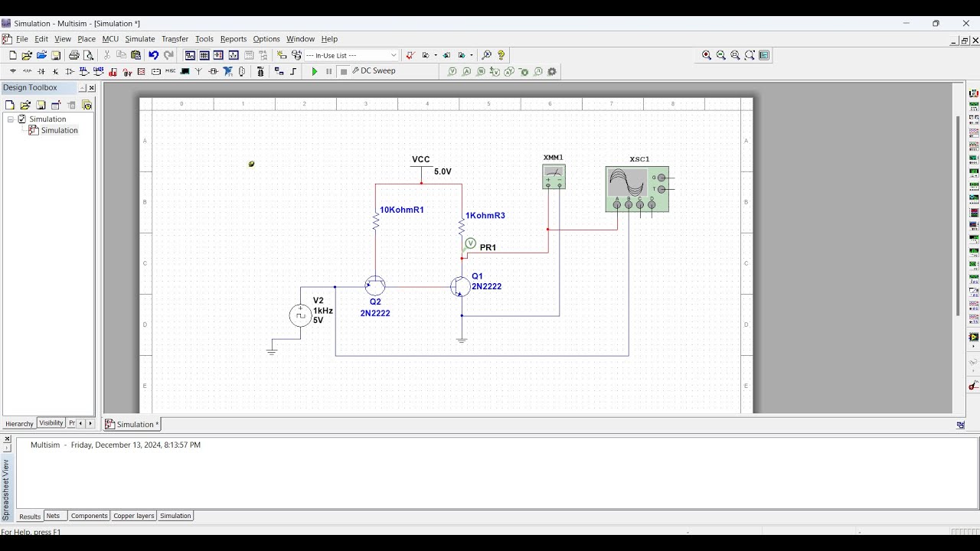Image resolution: width=980 pixels, height=551 pixels.
Task: Switch to the Results tab in the spreadsheet view
Action: point(30,517)
